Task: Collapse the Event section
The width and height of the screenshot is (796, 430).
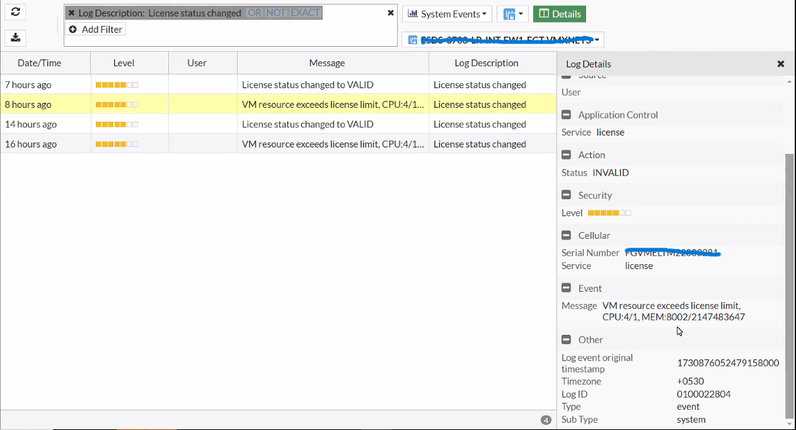Action: click(566, 288)
